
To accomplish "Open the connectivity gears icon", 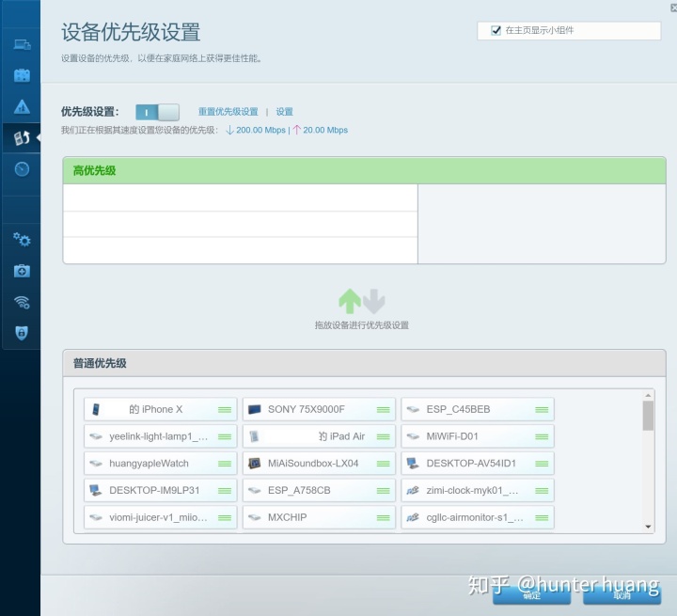I will coord(22,239).
